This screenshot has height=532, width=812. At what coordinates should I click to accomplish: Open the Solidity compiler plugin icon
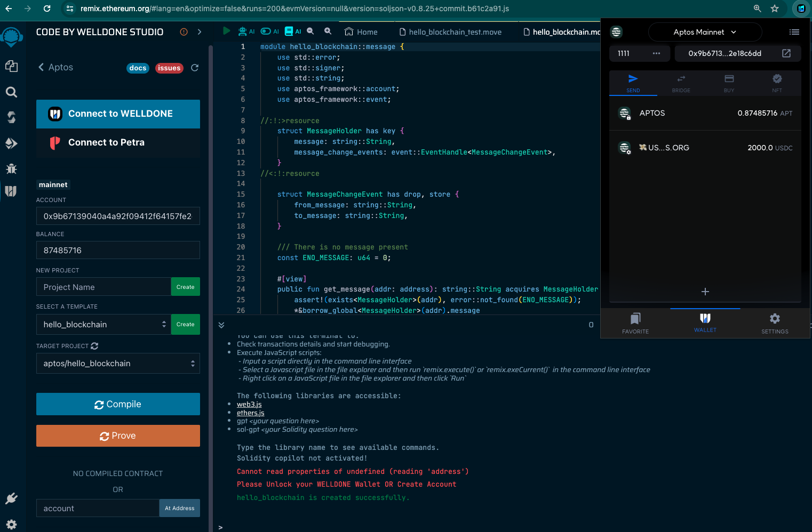(x=11, y=117)
